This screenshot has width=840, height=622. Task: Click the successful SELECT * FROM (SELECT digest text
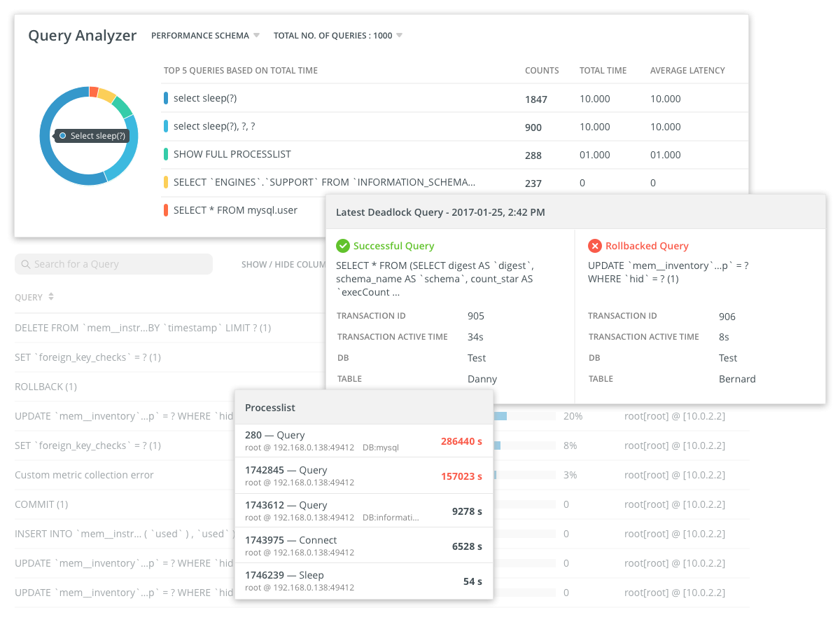click(434, 279)
